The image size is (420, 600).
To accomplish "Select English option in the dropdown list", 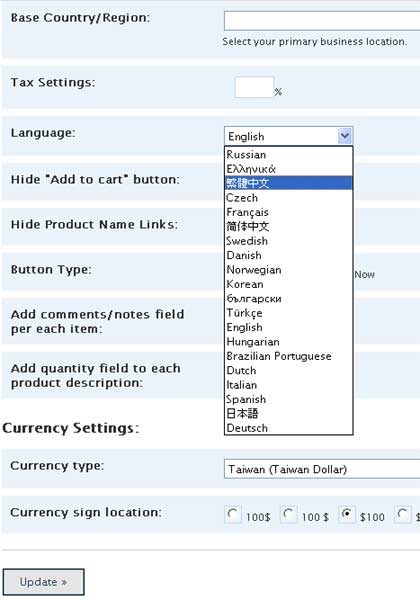I will [x=288, y=328].
